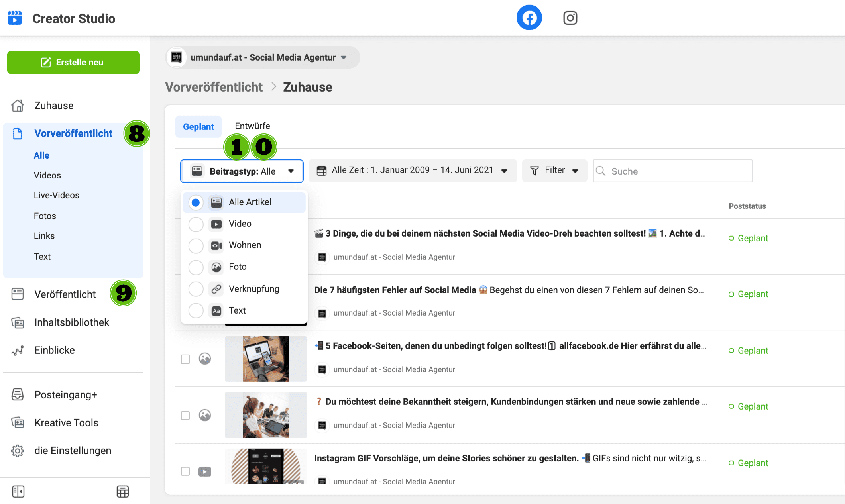Viewport: 845px width, 504px height.
Task: Select Fotos in the sidebar submenu
Action: coord(45,216)
